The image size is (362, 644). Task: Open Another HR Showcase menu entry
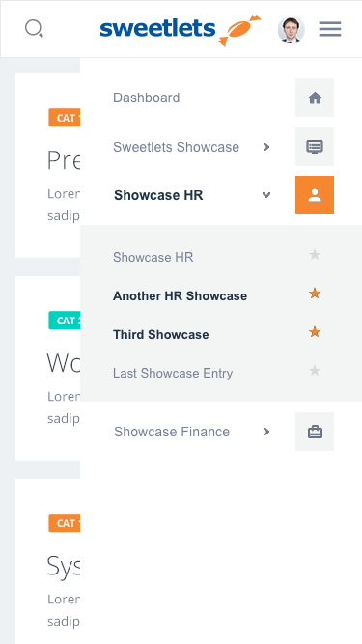(x=180, y=296)
